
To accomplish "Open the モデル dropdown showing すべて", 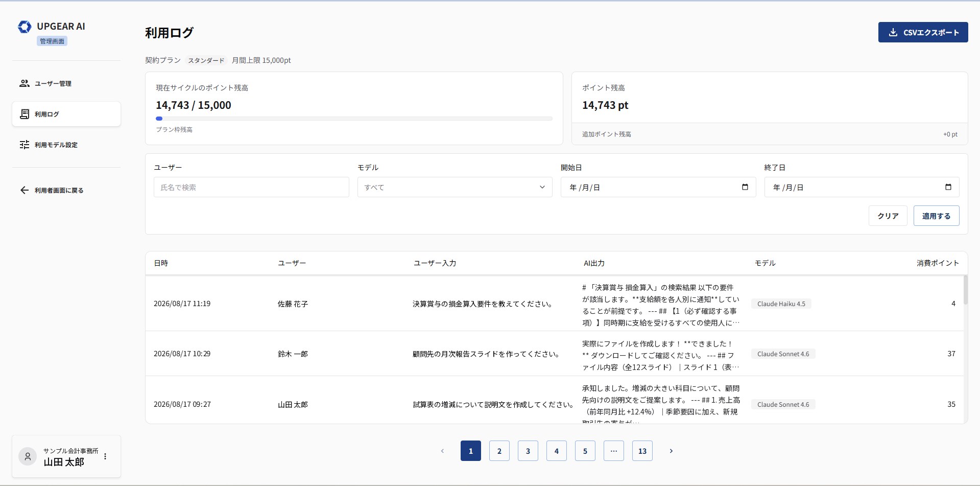I will pos(455,187).
